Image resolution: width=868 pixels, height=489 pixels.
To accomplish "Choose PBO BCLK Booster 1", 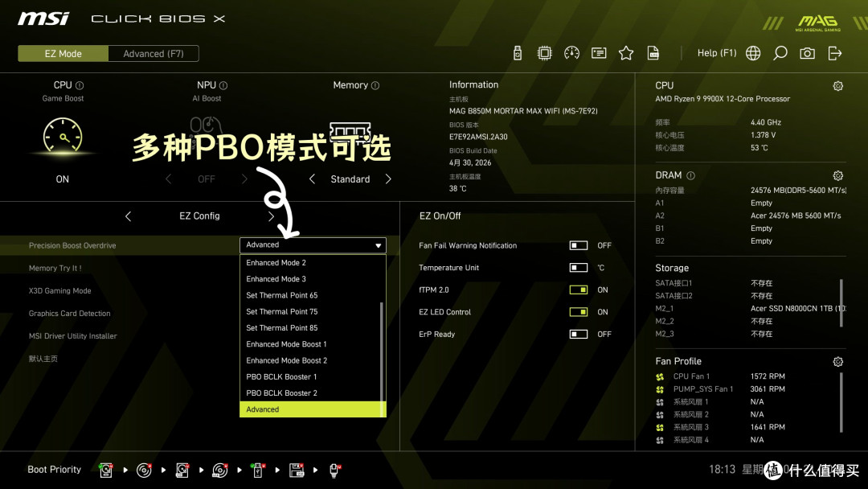I will (310, 376).
